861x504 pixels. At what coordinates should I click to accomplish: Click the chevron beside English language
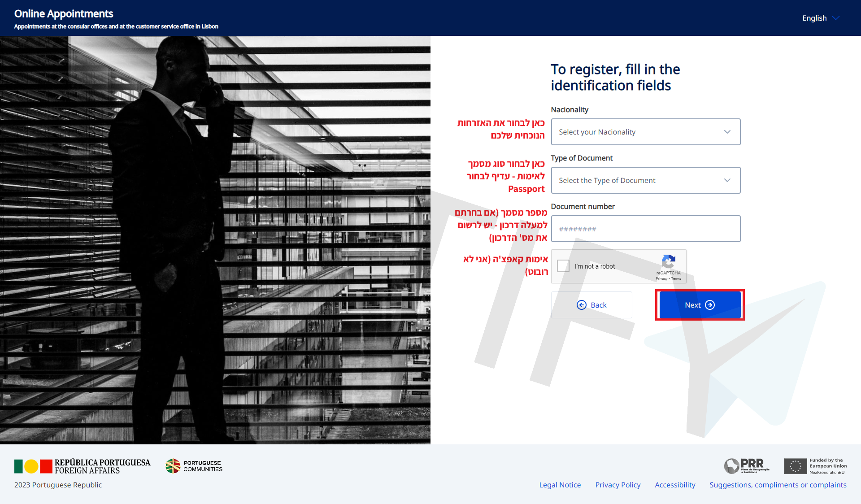[x=836, y=18]
